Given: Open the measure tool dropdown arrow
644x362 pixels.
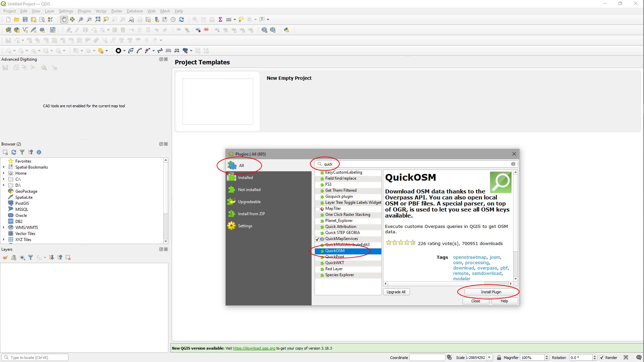Looking at the screenshot, I should click(234, 19).
